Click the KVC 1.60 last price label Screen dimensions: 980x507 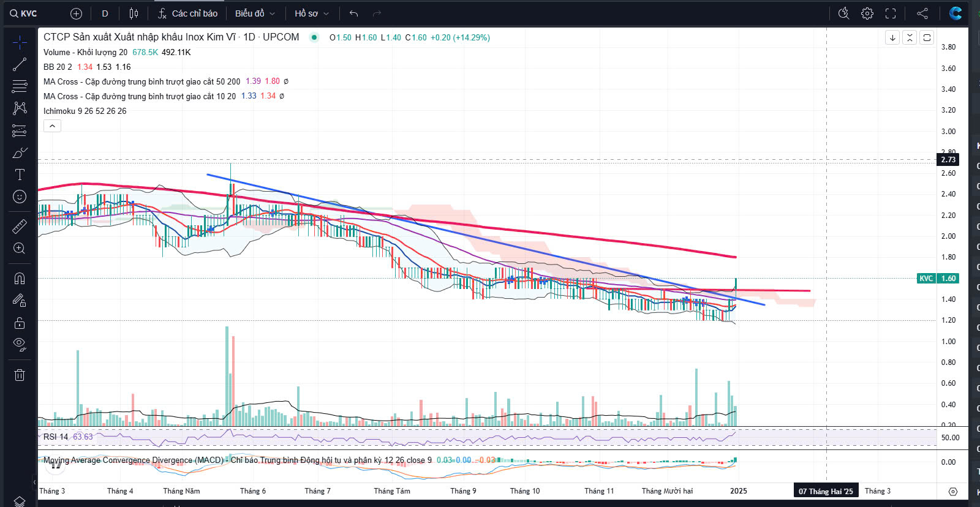tap(938, 279)
